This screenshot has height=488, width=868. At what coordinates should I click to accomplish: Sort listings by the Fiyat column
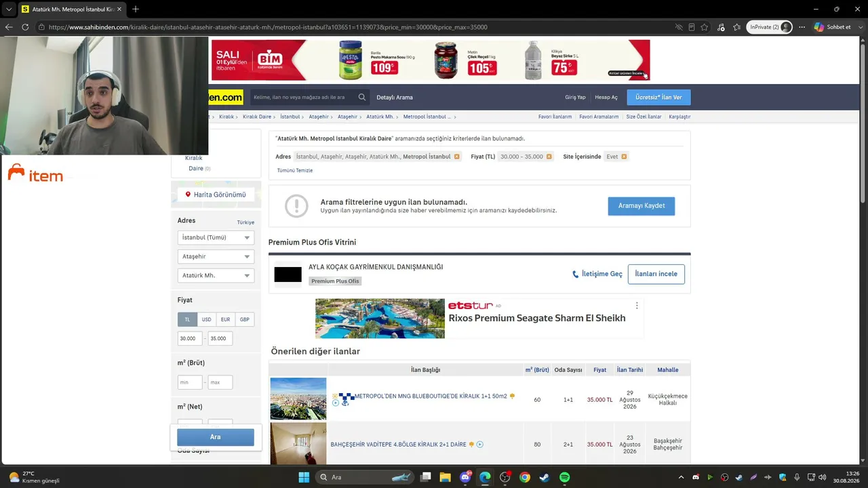pos(599,370)
